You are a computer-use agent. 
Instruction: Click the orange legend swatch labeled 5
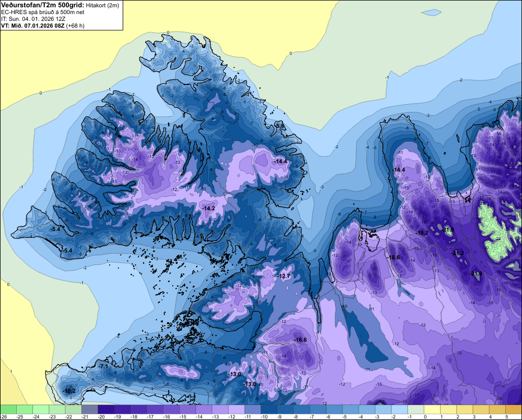(x=514, y=409)
